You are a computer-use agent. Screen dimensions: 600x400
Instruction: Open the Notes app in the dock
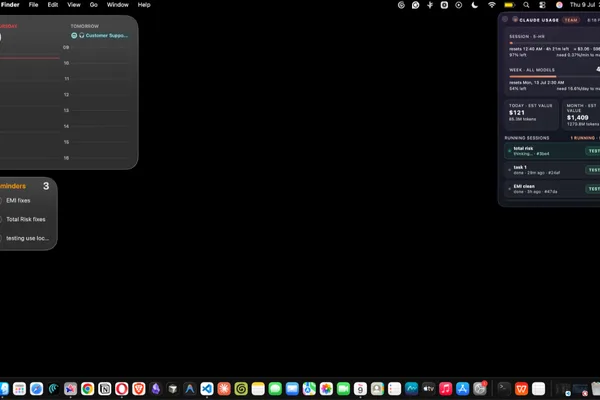258,389
